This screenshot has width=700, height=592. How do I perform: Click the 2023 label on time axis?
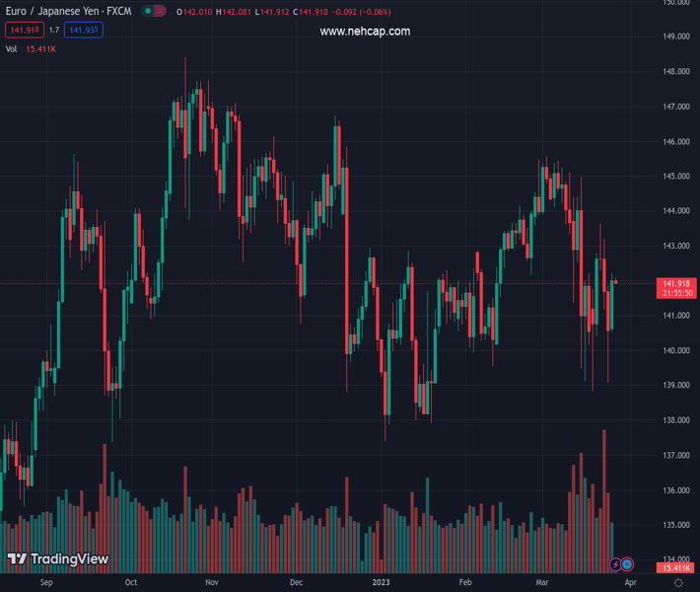[382, 583]
